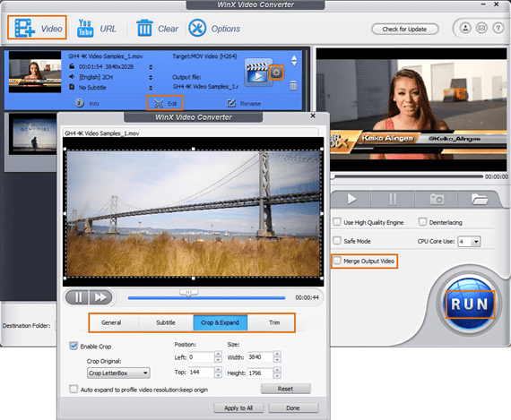Delete the GH4 video using trash icon

(293, 85)
